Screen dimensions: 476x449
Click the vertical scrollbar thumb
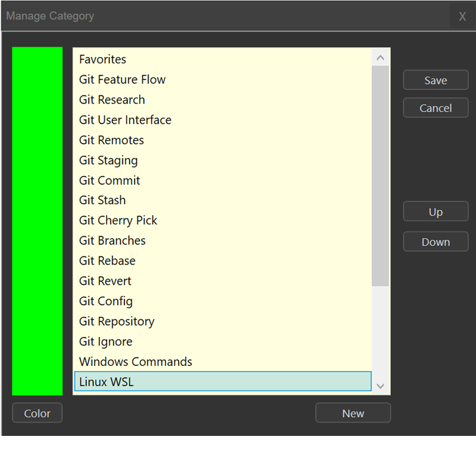[380, 175]
